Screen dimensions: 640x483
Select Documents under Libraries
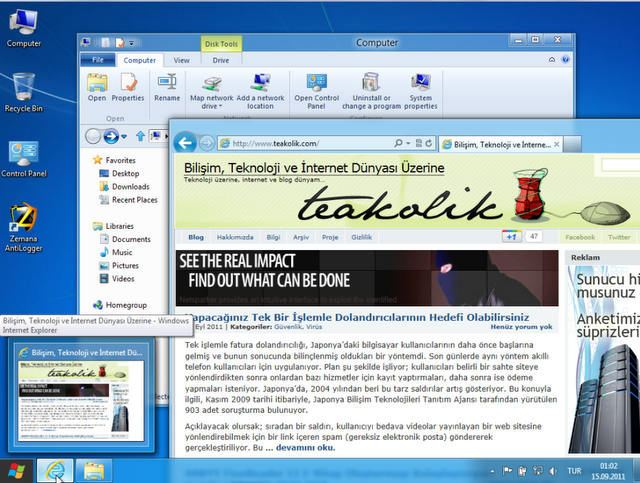(125, 239)
